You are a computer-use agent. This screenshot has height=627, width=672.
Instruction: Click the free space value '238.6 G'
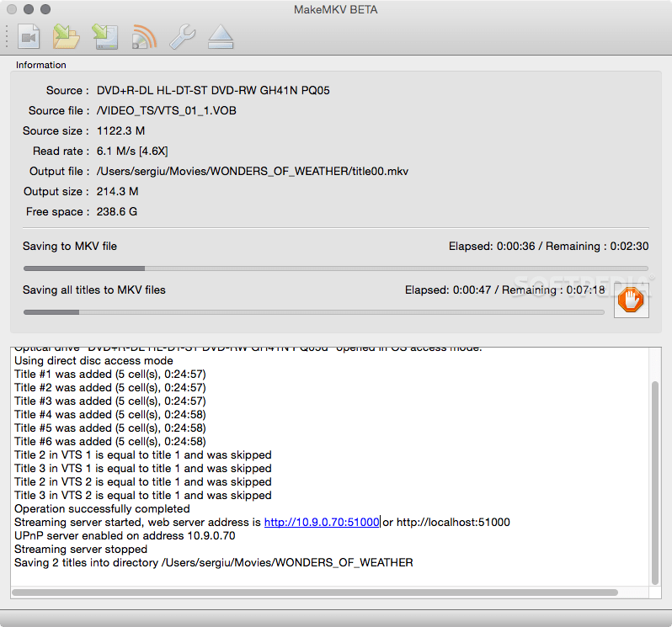116,211
